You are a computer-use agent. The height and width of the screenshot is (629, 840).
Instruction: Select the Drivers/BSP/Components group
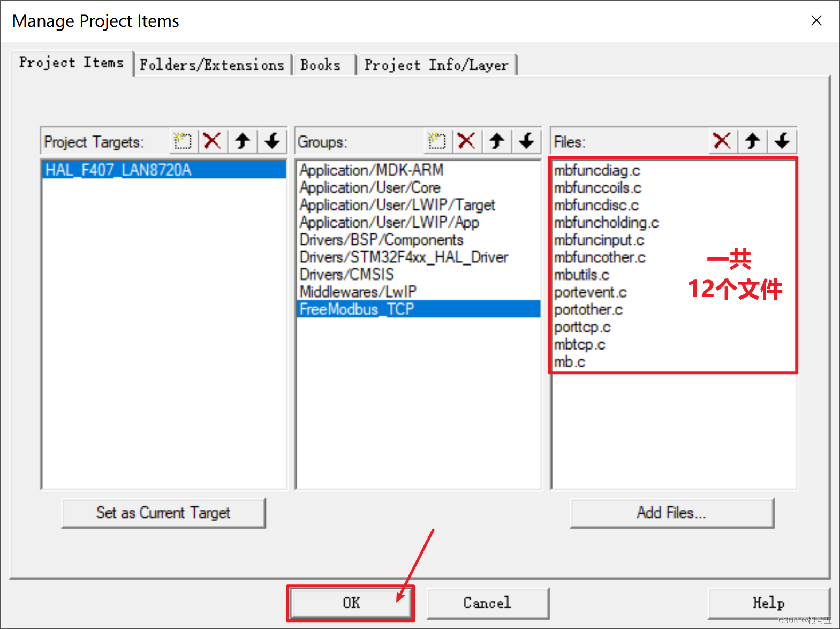click(418, 239)
